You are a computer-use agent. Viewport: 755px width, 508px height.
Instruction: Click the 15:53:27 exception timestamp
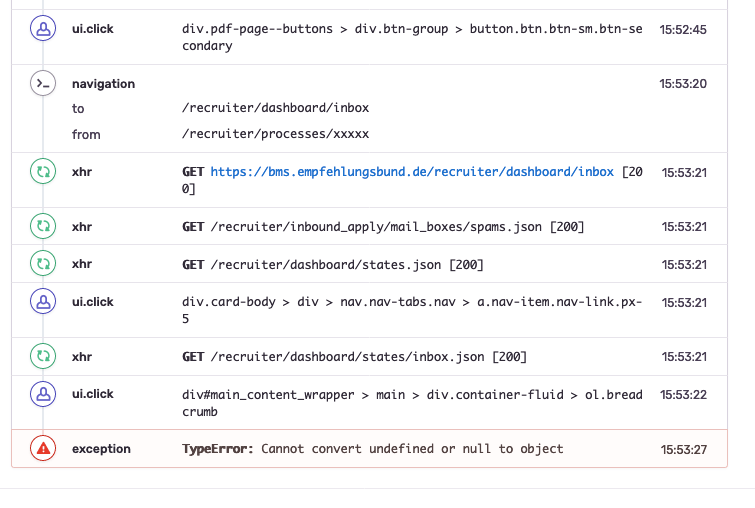pyautogui.click(x=684, y=450)
